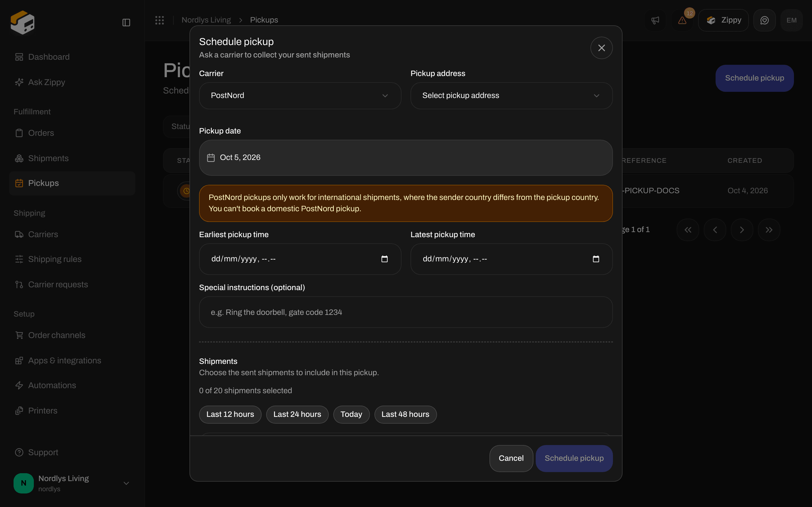Toggle the sidebar collapse icon
Screen dimensions: 812x507
126,23
